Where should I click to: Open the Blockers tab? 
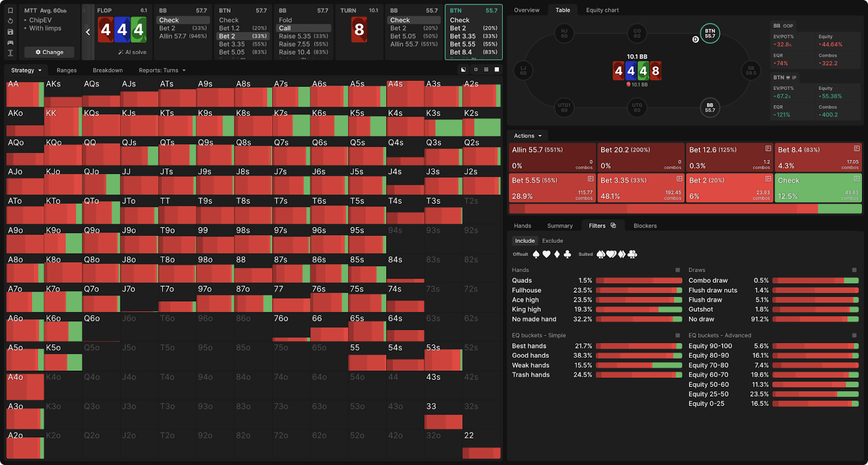[645, 226]
